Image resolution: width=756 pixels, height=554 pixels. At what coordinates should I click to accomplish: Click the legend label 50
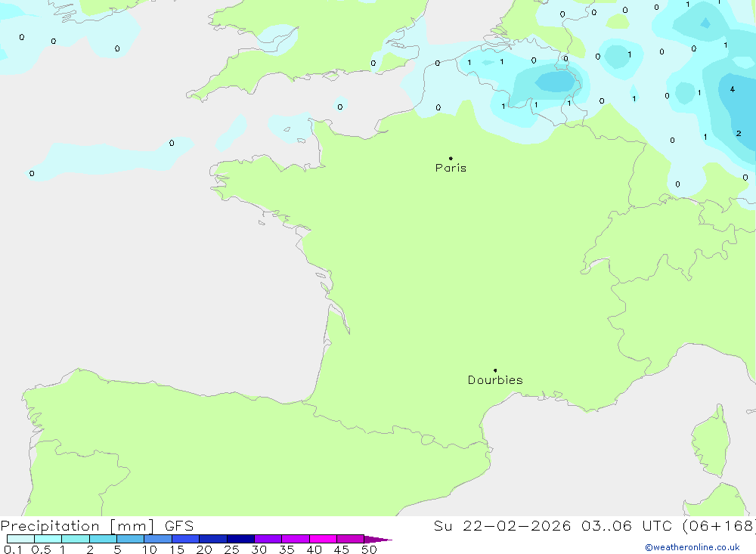(x=370, y=549)
